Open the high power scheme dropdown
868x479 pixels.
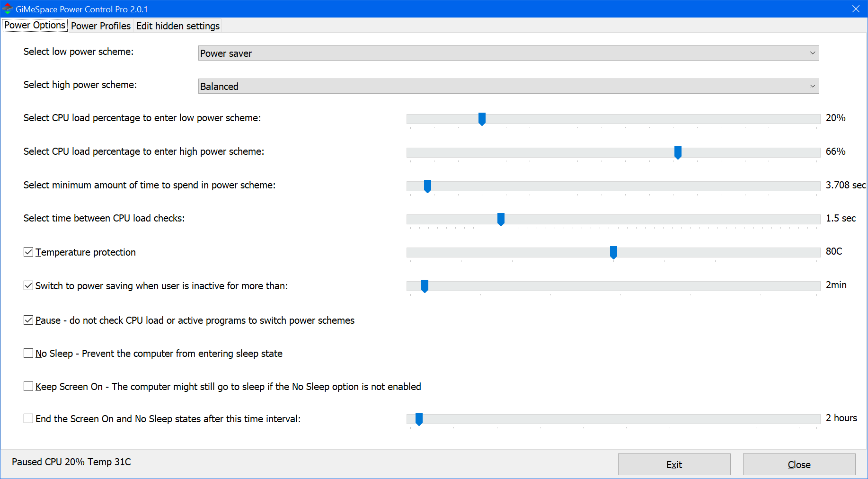pyautogui.click(x=812, y=86)
